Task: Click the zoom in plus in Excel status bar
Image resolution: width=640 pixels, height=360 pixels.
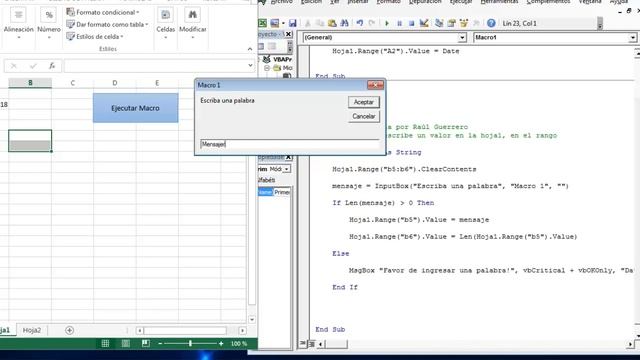Action: tap(221, 344)
